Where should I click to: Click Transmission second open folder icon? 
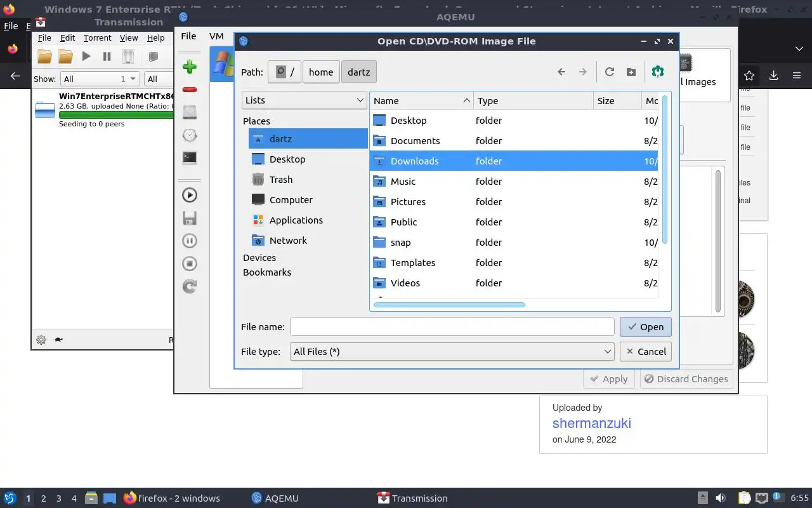(65, 57)
